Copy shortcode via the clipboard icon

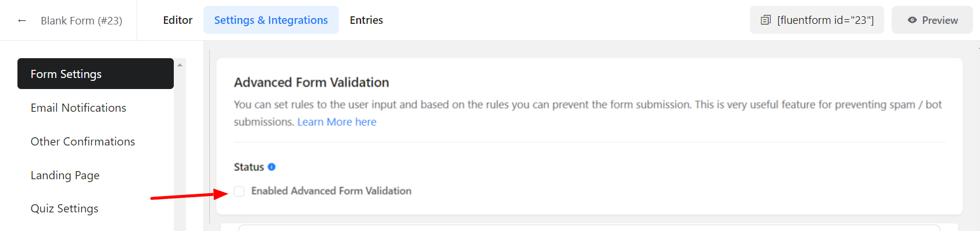[x=766, y=20]
